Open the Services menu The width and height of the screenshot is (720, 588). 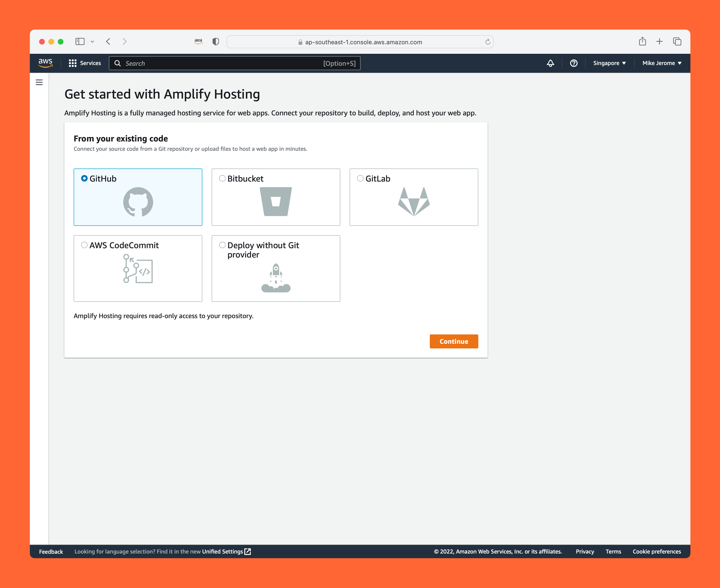[x=85, y=63]
